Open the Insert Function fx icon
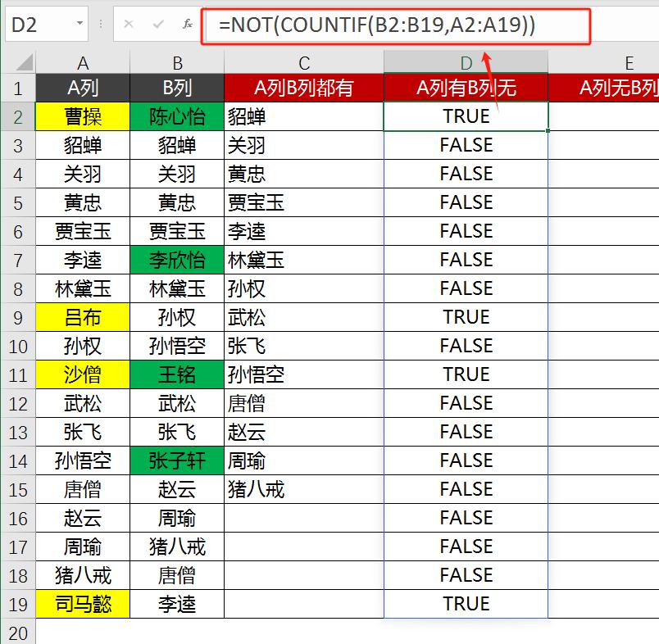Screen dimensions: 659x644 [188, 25]
